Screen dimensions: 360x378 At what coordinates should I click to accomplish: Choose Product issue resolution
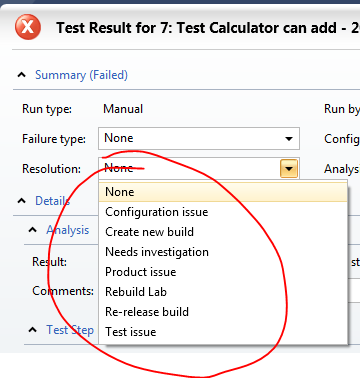click(223, 272)
